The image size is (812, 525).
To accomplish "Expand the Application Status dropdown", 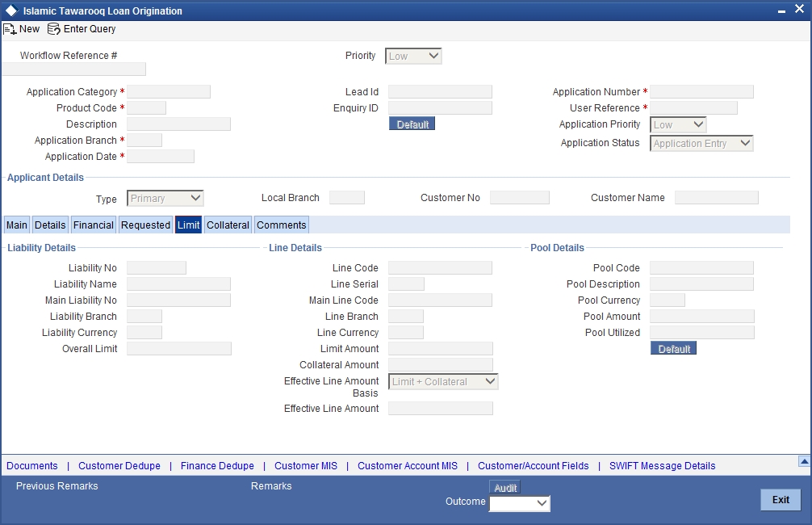I will click(x=701, y=144).
